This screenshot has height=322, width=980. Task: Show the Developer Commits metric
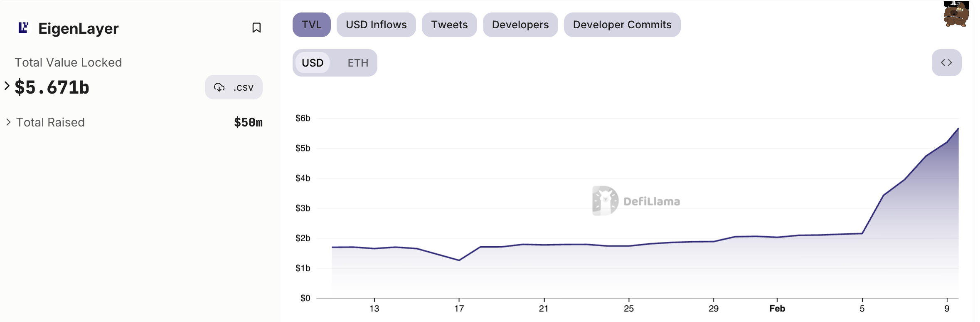(x=622, y=25)
